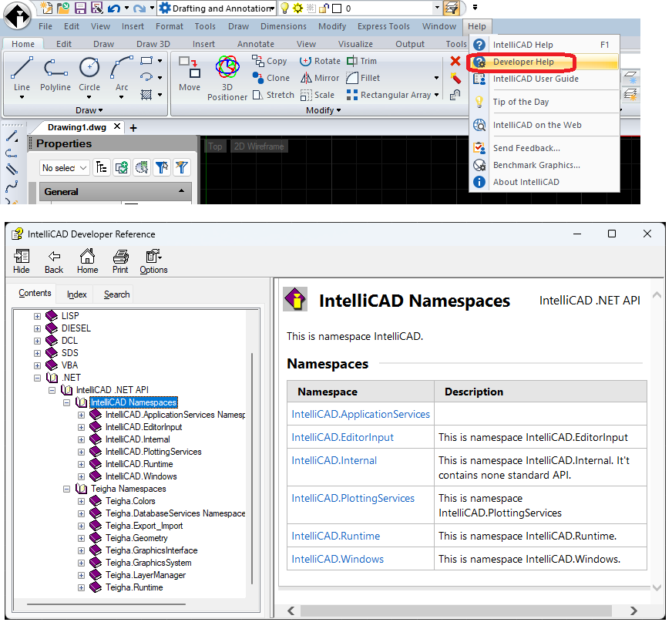This screenshot has height=629, width=672.
Task: Select the Rotate tool
Action: [320, 62]
